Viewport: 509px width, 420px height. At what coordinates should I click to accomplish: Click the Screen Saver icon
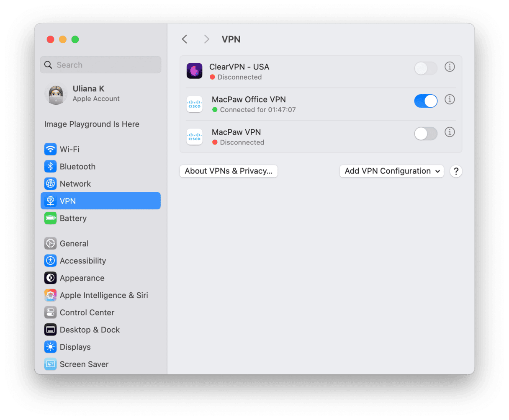coord(50,364)
